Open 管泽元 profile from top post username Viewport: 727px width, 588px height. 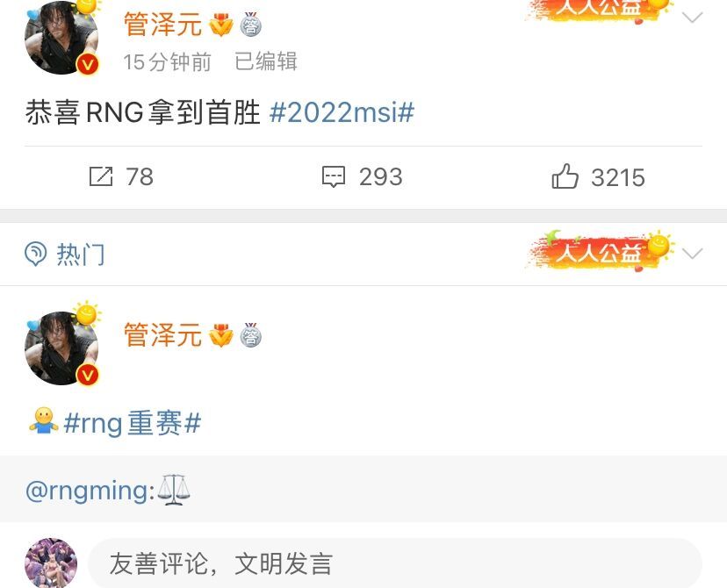(162, 25)
